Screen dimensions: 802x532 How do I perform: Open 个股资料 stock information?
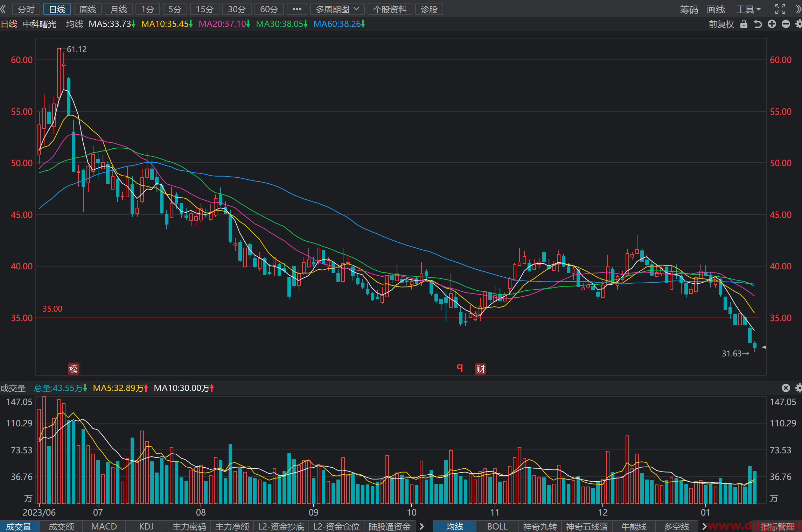390,9
